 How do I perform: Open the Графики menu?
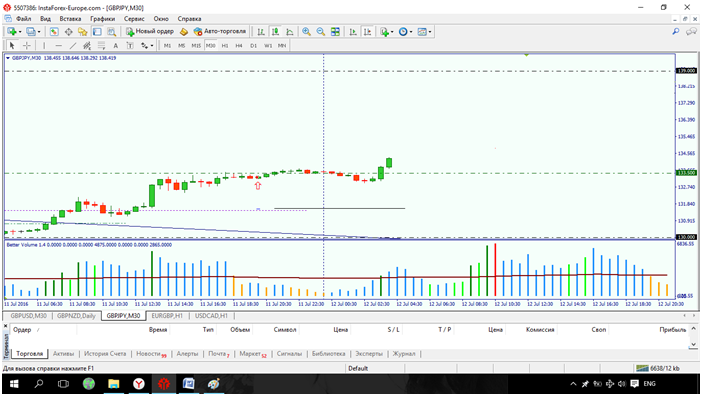point(103,19)
